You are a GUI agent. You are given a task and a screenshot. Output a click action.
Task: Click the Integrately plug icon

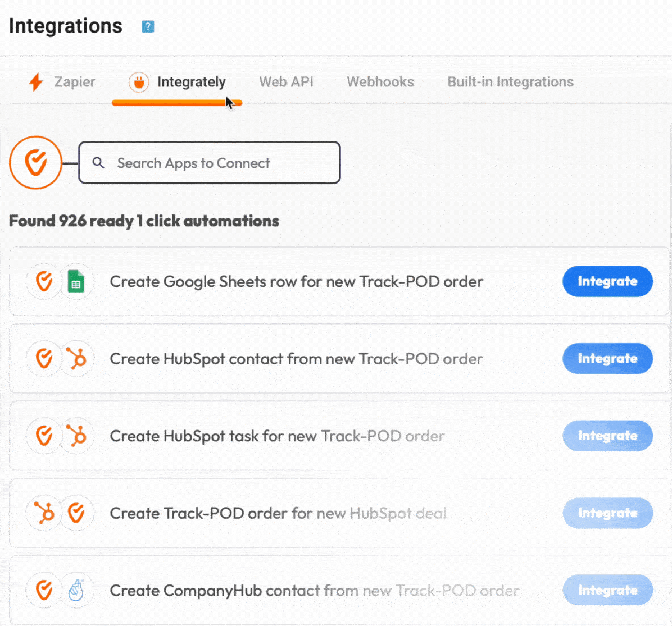(139, 82)
